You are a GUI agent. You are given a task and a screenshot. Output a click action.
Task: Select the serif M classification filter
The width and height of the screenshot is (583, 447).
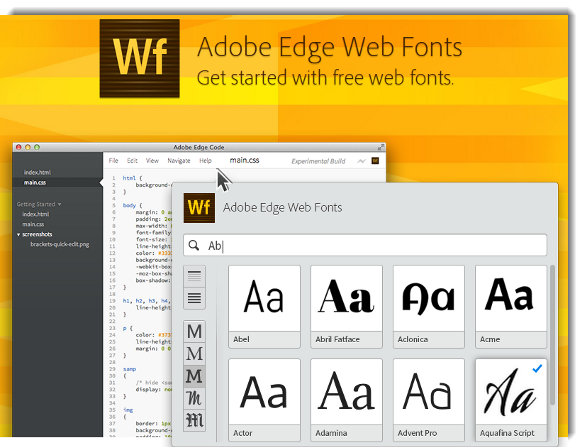[x=194, y=354]
